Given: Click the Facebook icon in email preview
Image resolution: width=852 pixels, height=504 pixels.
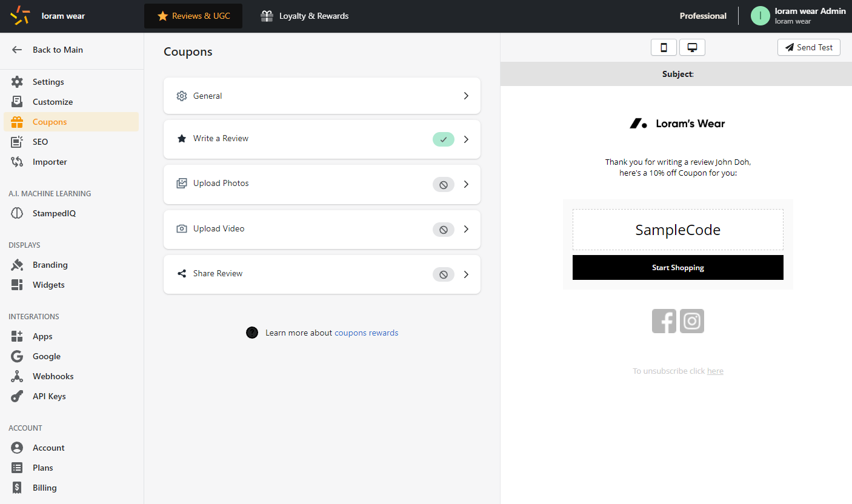Looking at the screenshot, I should 664,321.
